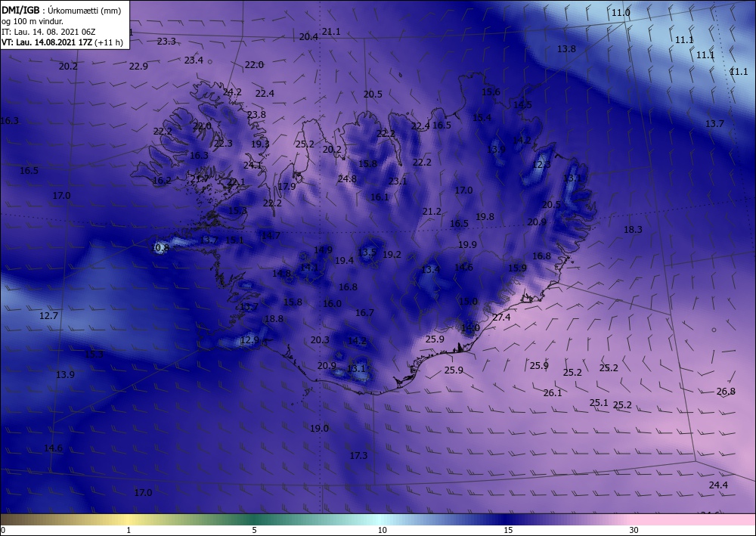This screenshot has height=536, width=756.
Task: Click the 20.3 value in south Iceland
Action: click(x=320, y=340)
